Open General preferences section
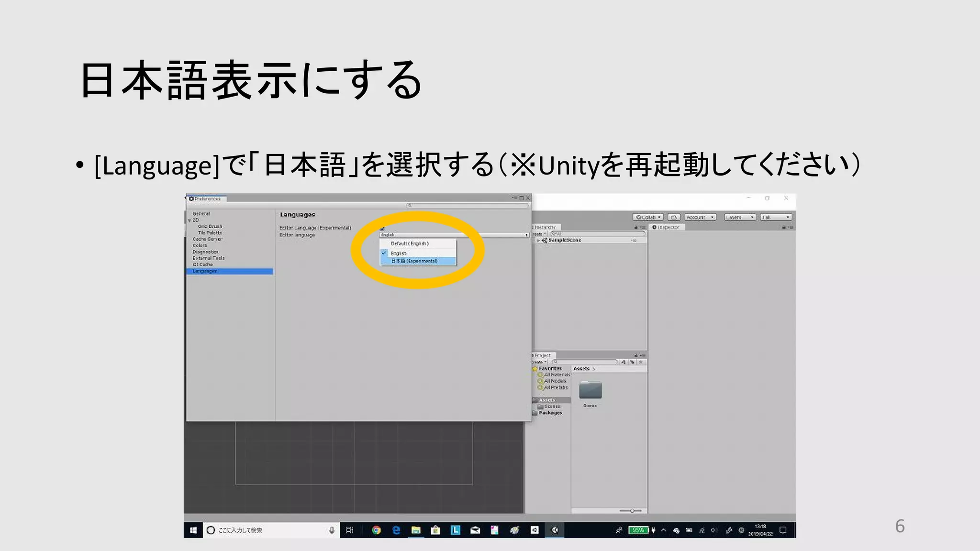Image resolution: width=980 pixels, height=551 pixels. (x=201, y=214)
